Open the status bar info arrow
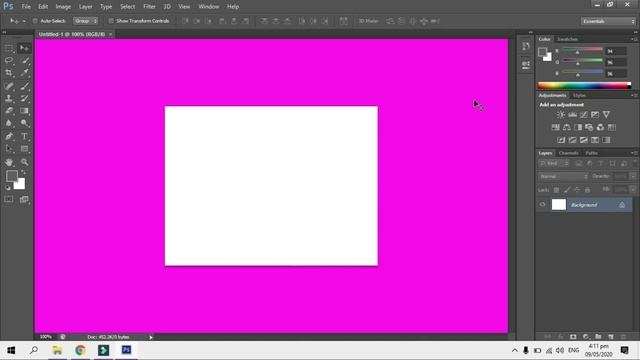The width and height of the screenshot is (640, 360). [151, 337]
